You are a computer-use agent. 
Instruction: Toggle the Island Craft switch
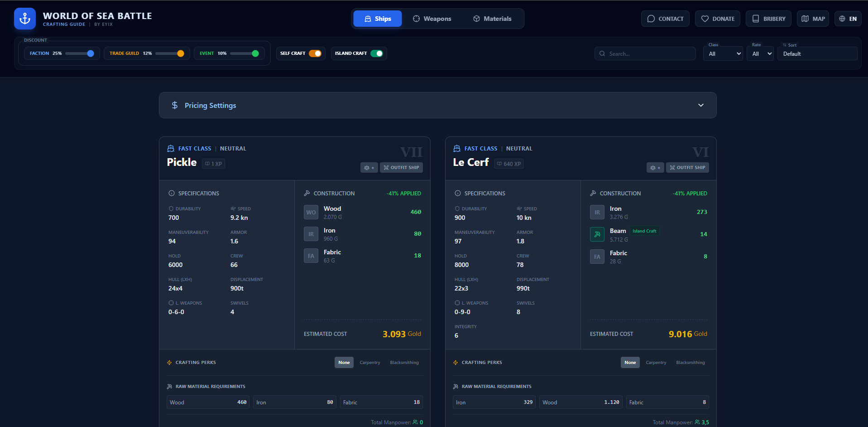(377, 53)
